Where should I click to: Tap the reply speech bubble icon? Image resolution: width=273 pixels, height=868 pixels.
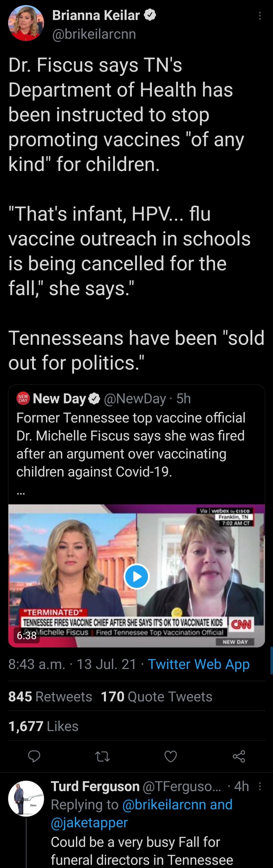[34, 757]
